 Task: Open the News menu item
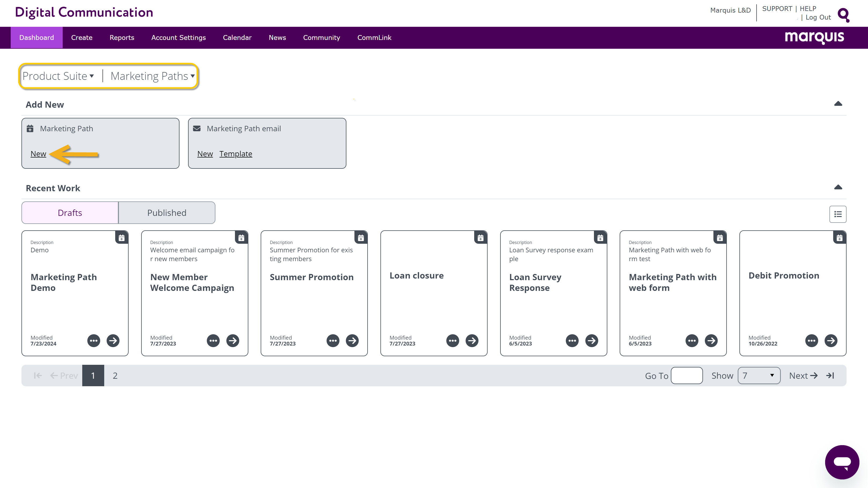point(277,37)
